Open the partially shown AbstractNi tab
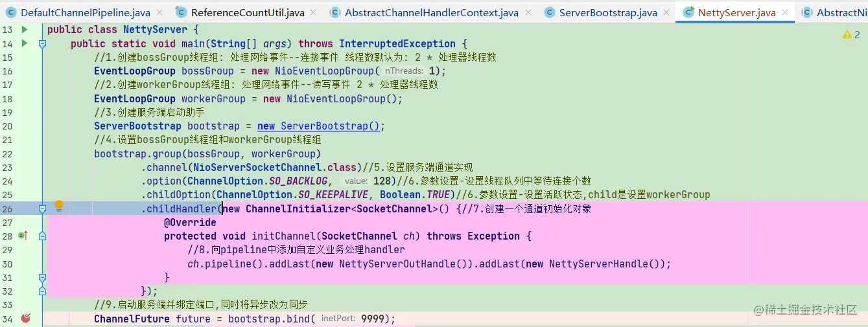868x327 pixels. pyautogui.click(x=835, y=12)
